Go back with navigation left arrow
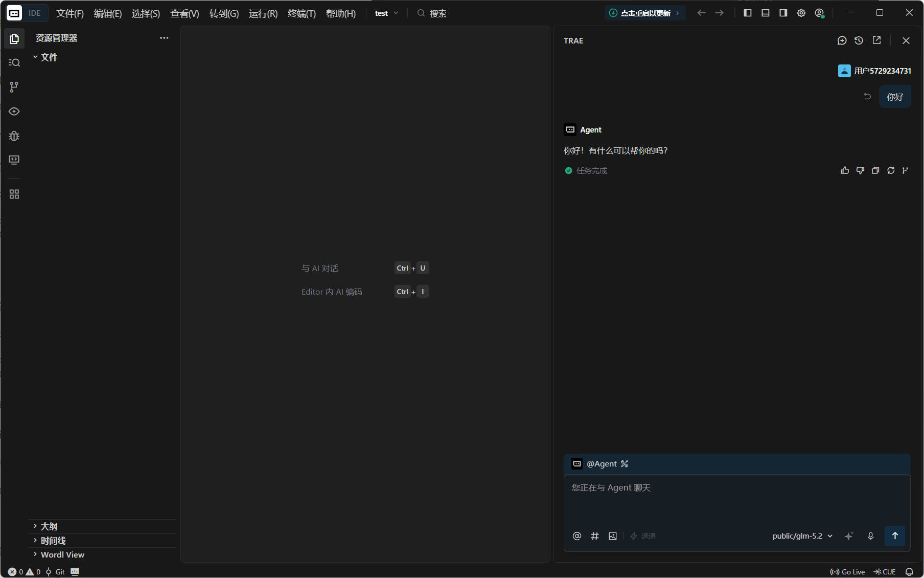Image resolution: width=924 pixels, height=578 pixels. pos(702,13)
